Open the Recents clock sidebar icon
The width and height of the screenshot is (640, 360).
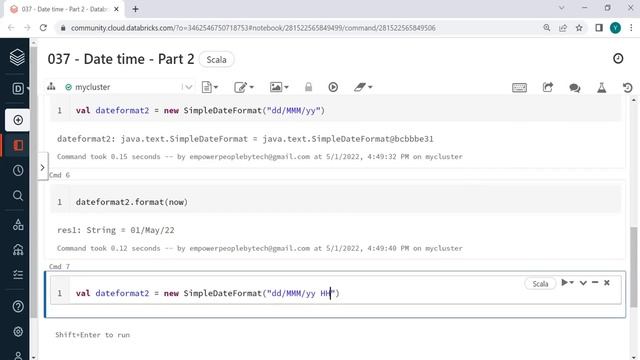pos(18,171)
